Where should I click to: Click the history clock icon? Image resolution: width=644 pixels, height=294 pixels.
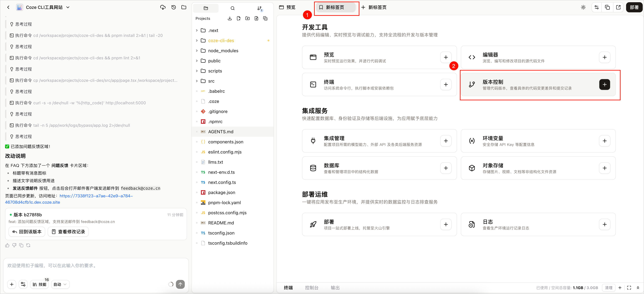click(174, 7)
